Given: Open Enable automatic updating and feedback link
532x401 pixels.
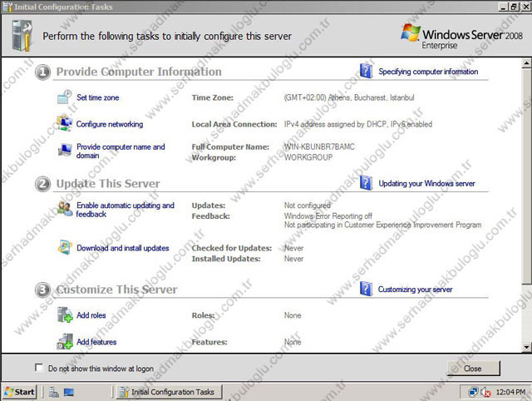Looking at the screenshot, I should (126, 210).
